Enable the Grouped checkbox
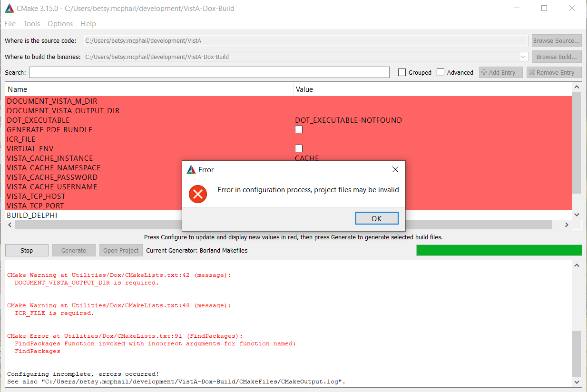The width and height of the screenshot is (587, 392). [x=402, y=72]
